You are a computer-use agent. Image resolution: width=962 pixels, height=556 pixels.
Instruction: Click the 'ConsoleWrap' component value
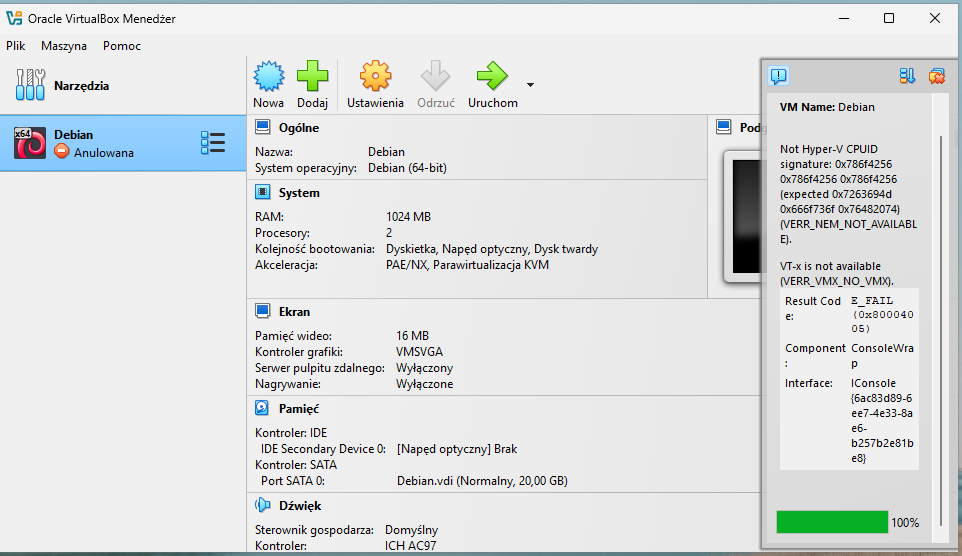882,355
